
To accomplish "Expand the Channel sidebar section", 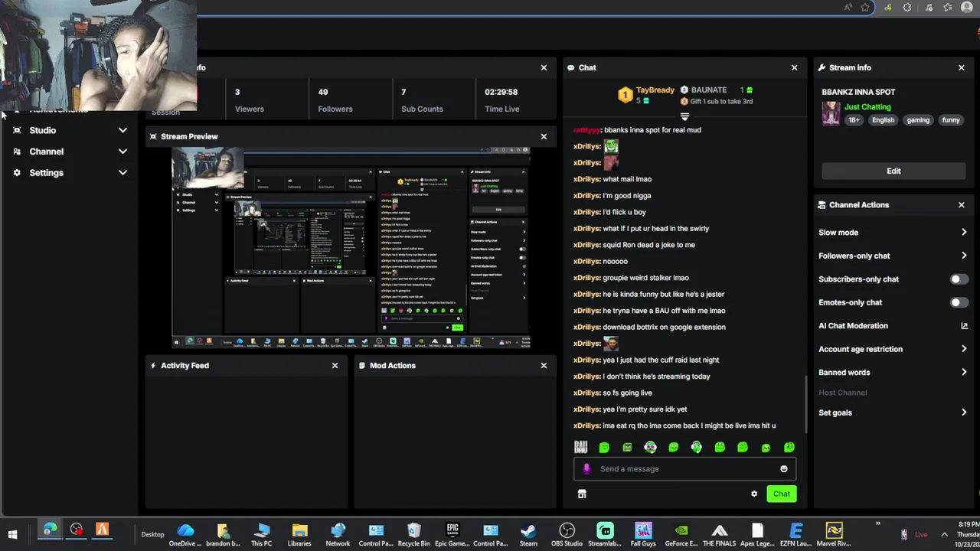I will 122,152.
